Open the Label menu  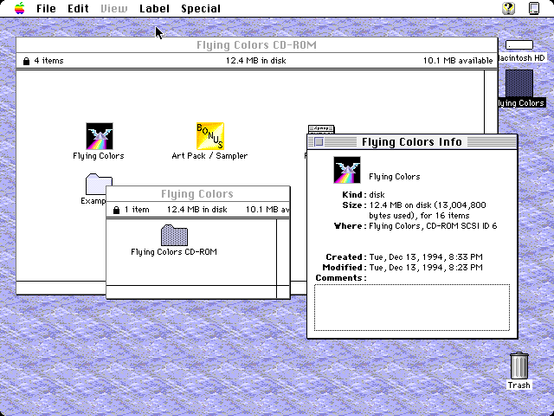point(154,8)
